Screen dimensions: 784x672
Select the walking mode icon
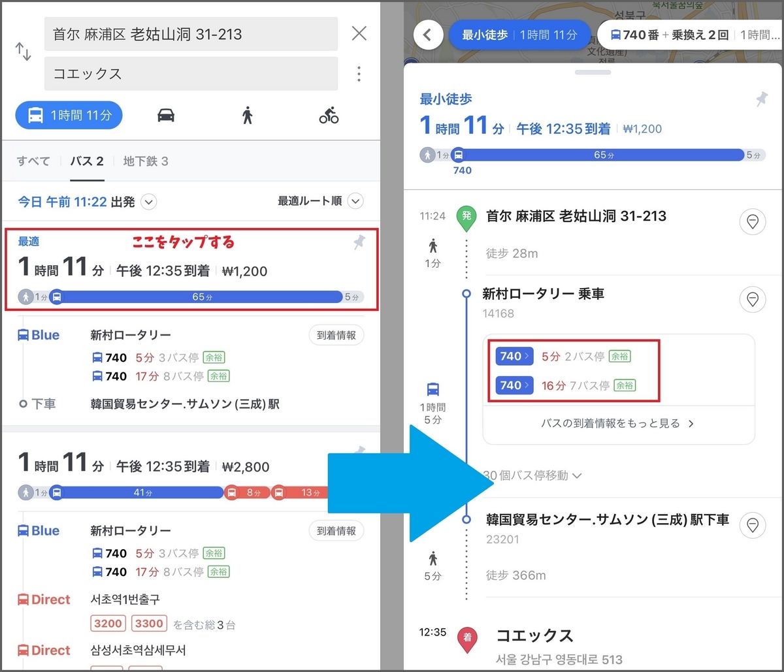pyautogui.click(x=247, y=116)
